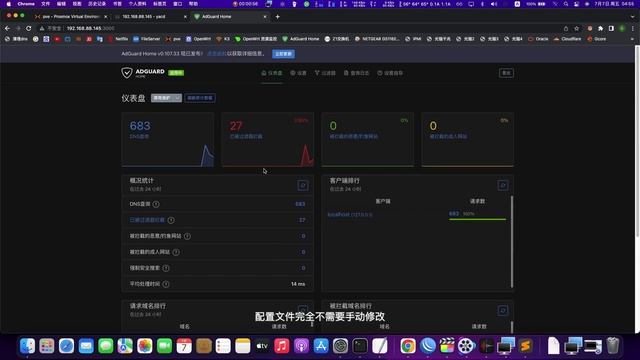
Task: Go back in browser
Action: tap(7, 28)
